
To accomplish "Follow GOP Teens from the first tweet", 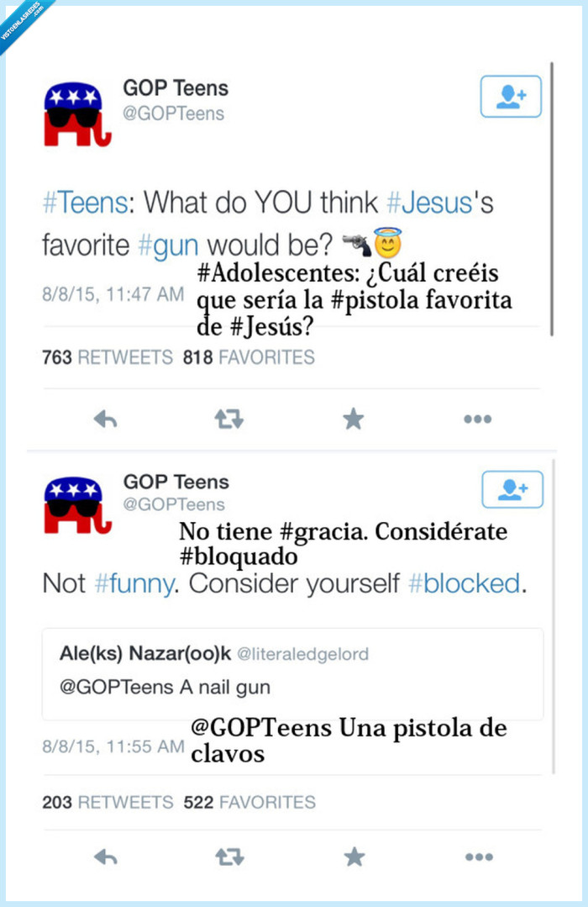I will click(x=510, y=97).
